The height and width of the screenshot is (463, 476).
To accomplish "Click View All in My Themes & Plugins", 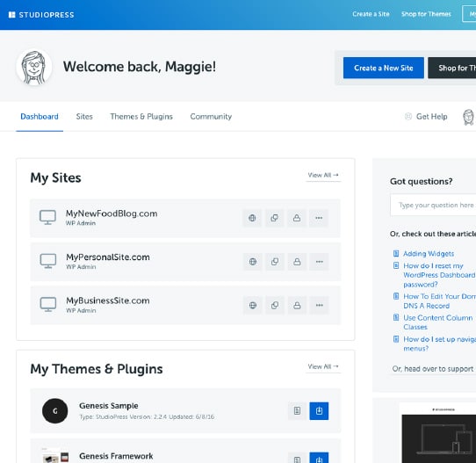I will point(323,366).
